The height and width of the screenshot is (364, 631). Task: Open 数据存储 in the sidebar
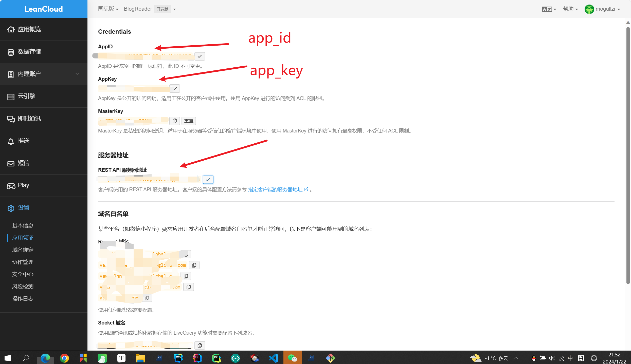pyautogui.click(x=44, y=52)
